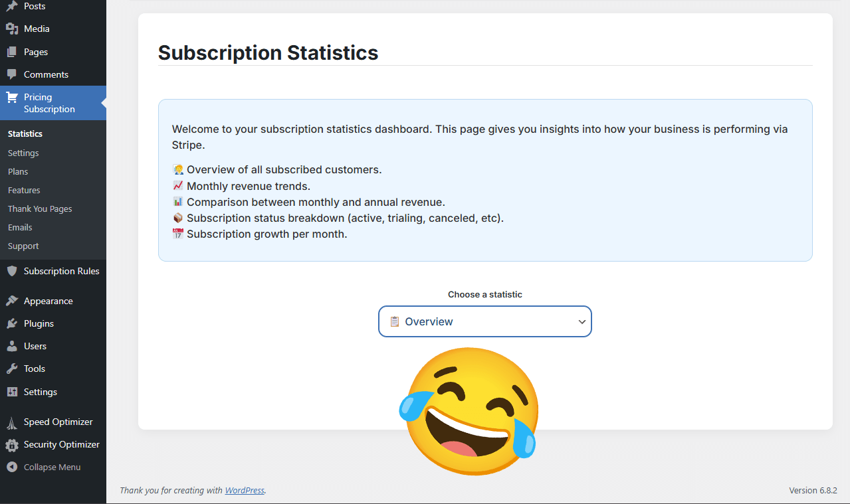
Task: Click the Posts pushpin icon
Action: [x=12, y=7]
